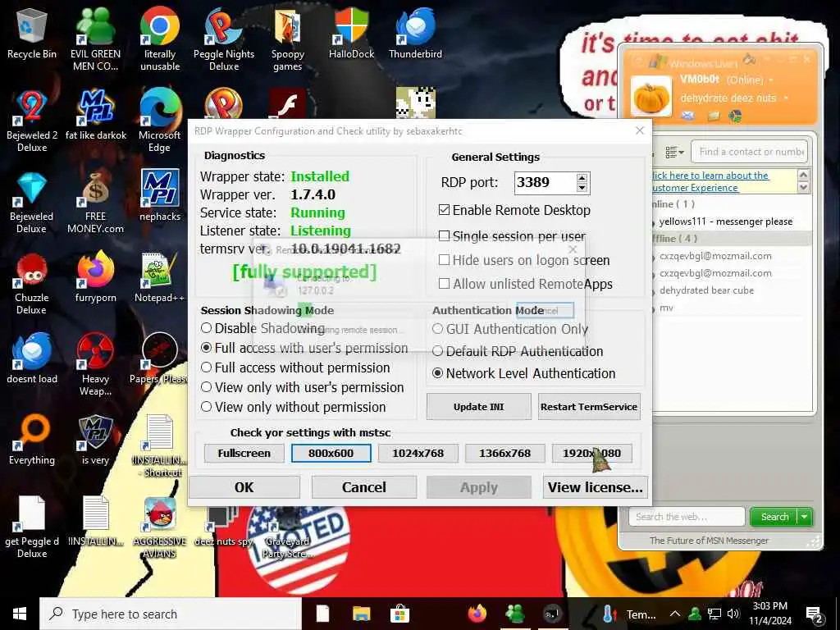Open File Explorer from the taskbar
Screen dimensions: 840x630
pyautogui.click(x=362, y=614)
